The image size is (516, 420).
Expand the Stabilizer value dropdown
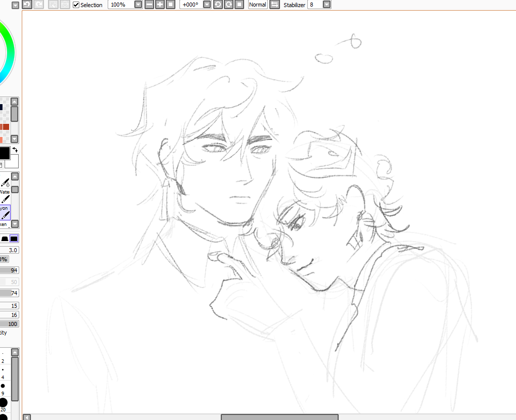click(326, 5)
